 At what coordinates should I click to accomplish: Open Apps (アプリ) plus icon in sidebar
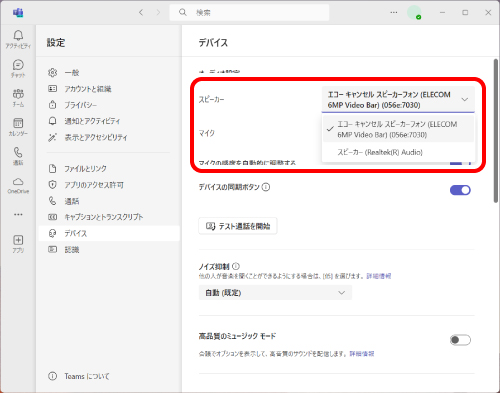click(18, 244)
